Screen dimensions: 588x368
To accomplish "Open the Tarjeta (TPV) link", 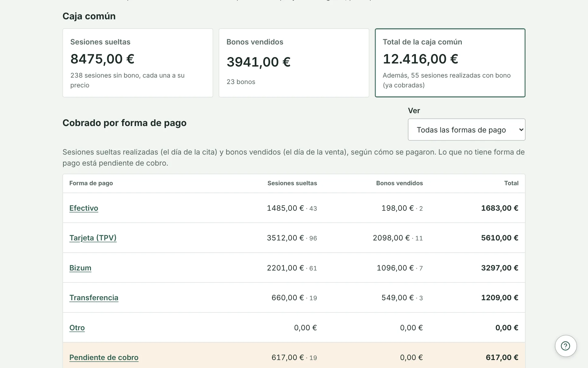I will coord(93,238).
